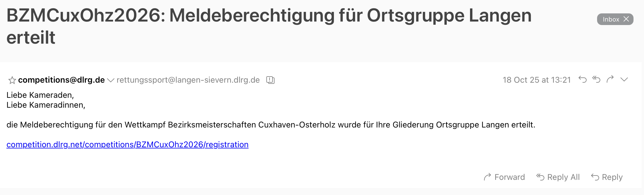Click sender name competitions@dlrg.de
The height and width of the screenshot is (195, 644).
pos(61,80)
